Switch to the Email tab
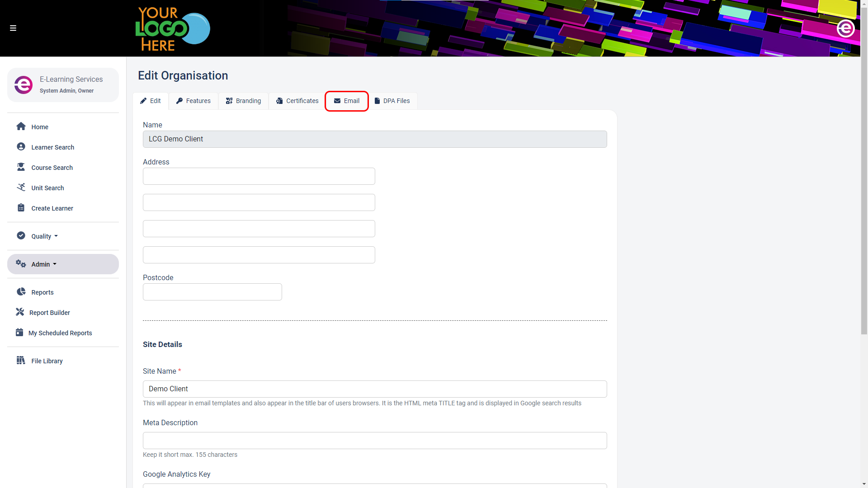868x488 pixels. click(x=347, y=101)
